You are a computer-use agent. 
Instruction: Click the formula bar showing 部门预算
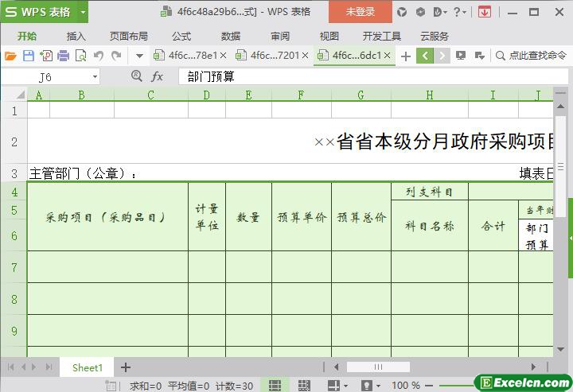(x=358, y=76)
